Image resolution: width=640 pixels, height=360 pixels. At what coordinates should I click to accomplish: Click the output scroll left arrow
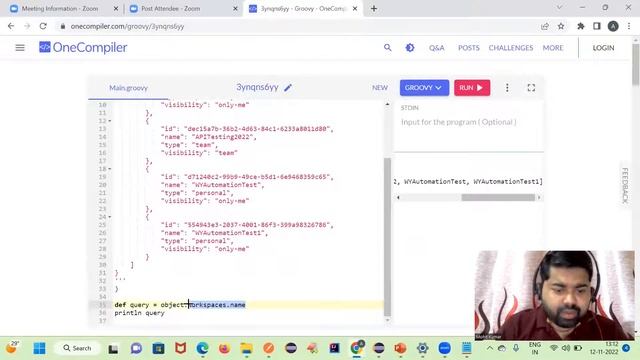click(x=398, y=198)
